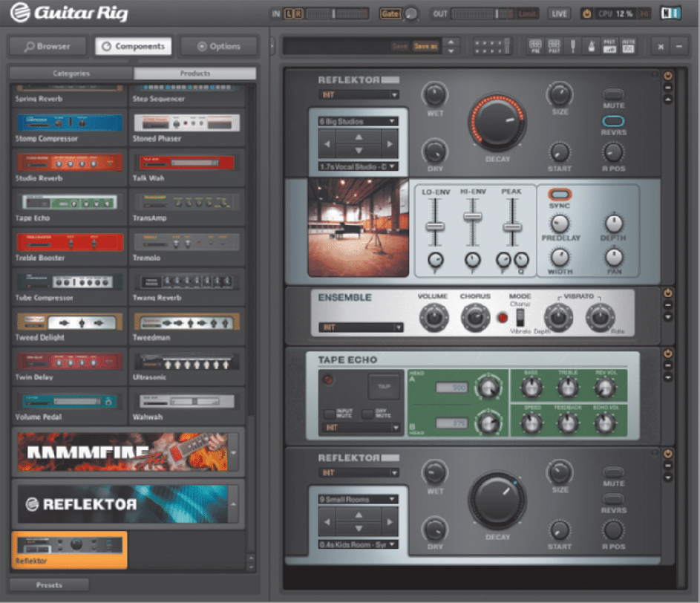The height and width of the screenshot is (603, 700).
Task: Select the highlighted Reflektor component
Action: (69, 550)
